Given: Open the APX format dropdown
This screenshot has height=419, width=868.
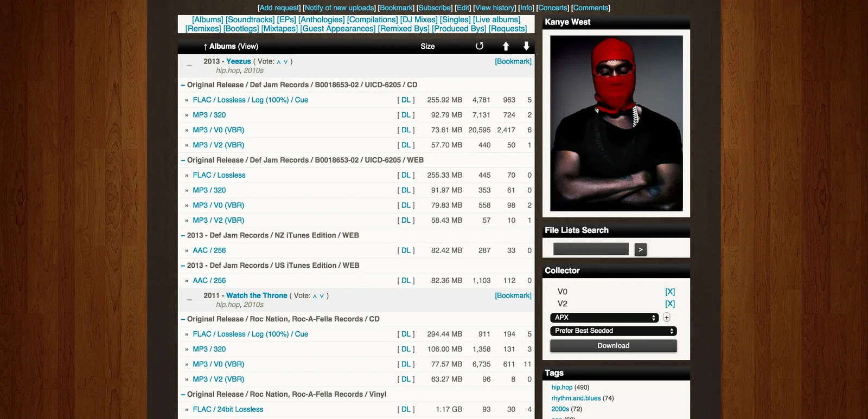Looking at the screenshot, I should 604,318.
